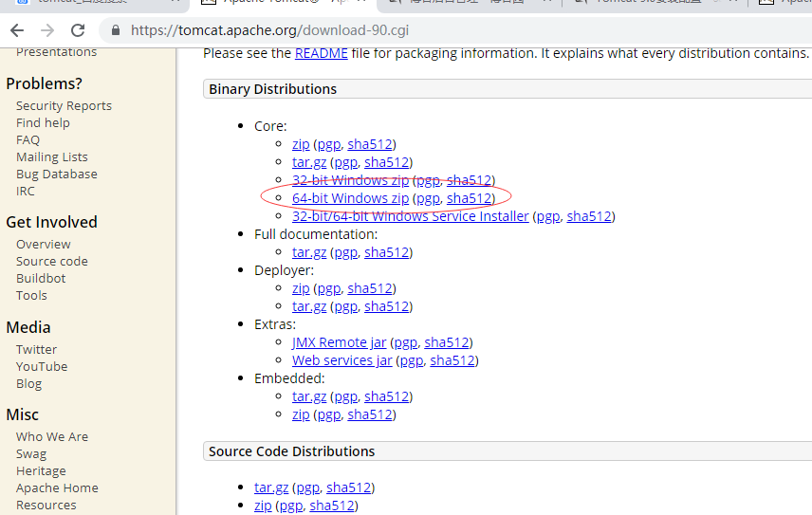This screenshot has width=812, height=515.
Task: Open the README link
Action: tap(321, 53)
